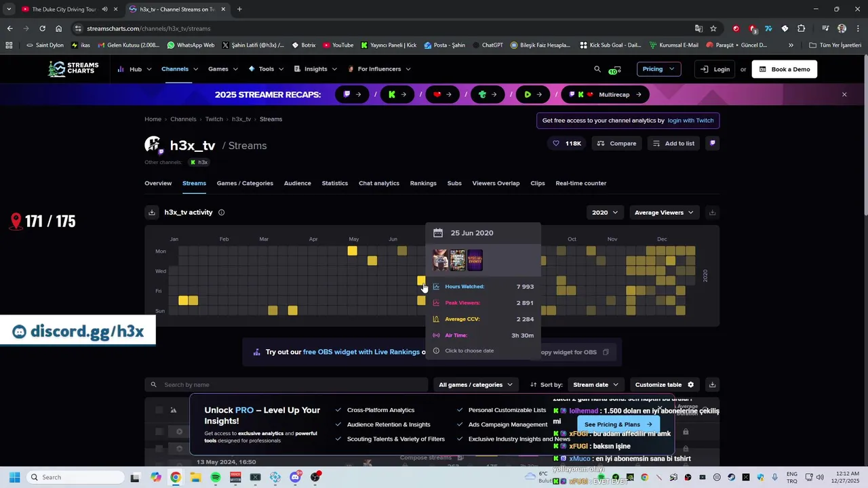The width and height of the screenshot is (868, 488).
Task: Open Chrome extensions puzzle icon
Action: (x=802, y=28)
